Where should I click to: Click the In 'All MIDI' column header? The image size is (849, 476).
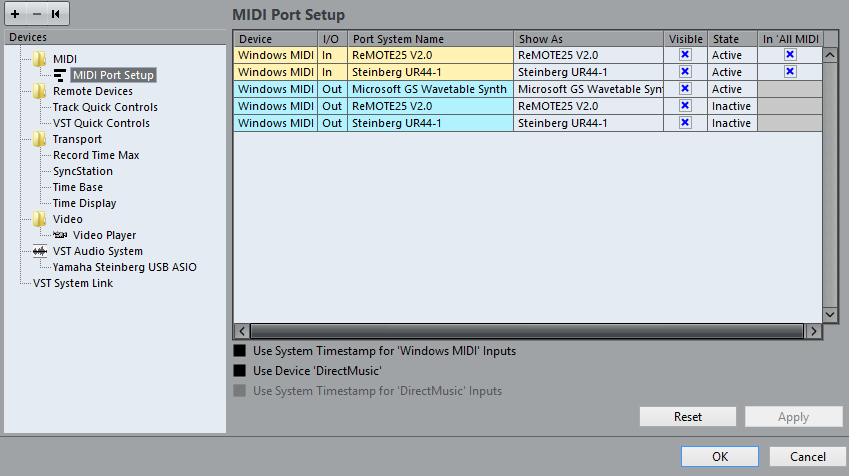(790, 39)
